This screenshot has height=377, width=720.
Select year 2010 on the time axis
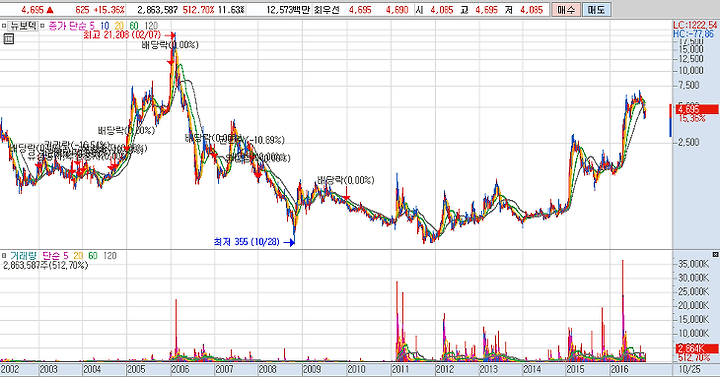(356, 369)
